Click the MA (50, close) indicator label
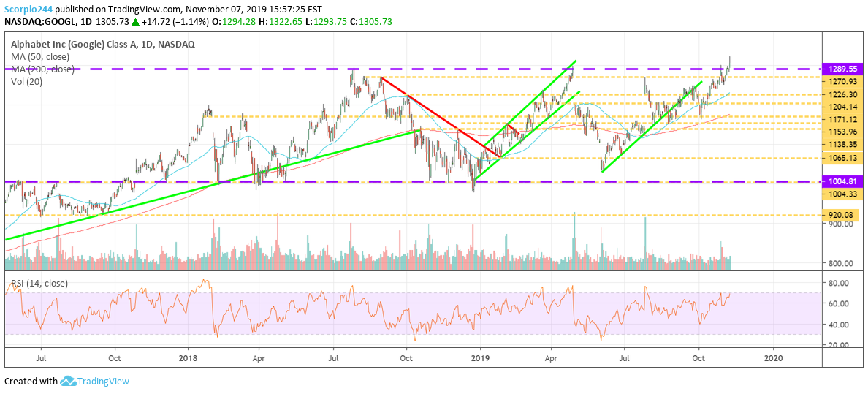 pos(39,56)
